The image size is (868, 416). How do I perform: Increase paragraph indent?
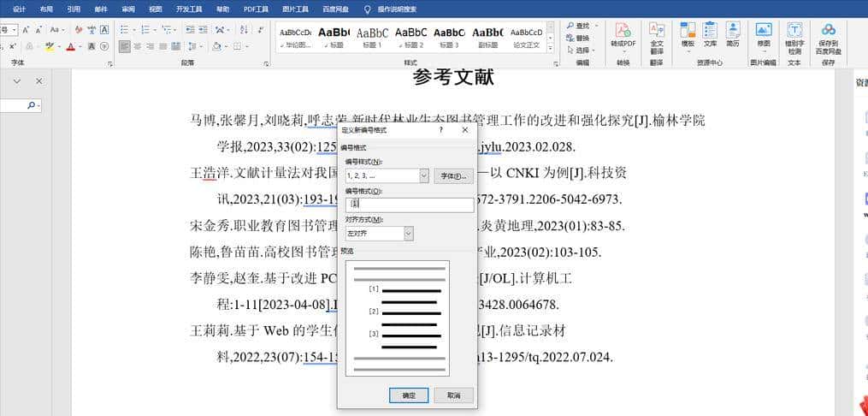(x=204, y=30)
